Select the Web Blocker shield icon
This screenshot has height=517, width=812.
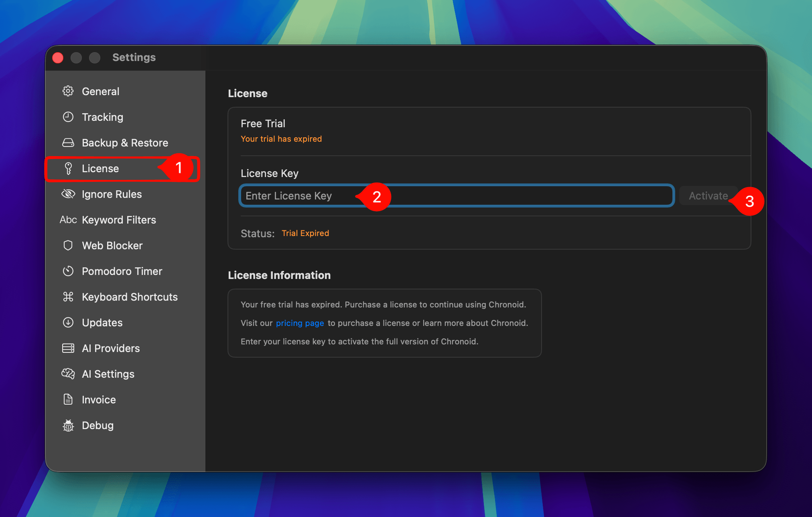69,245
